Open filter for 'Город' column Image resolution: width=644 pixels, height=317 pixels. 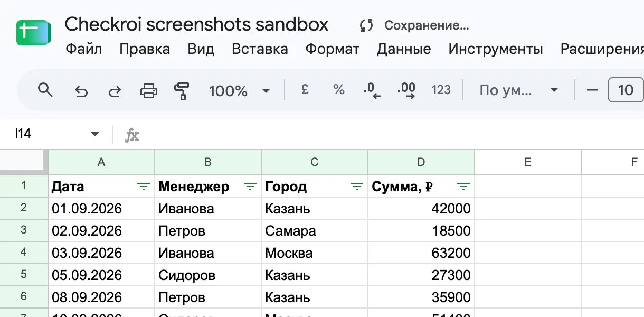click(357, 187)
